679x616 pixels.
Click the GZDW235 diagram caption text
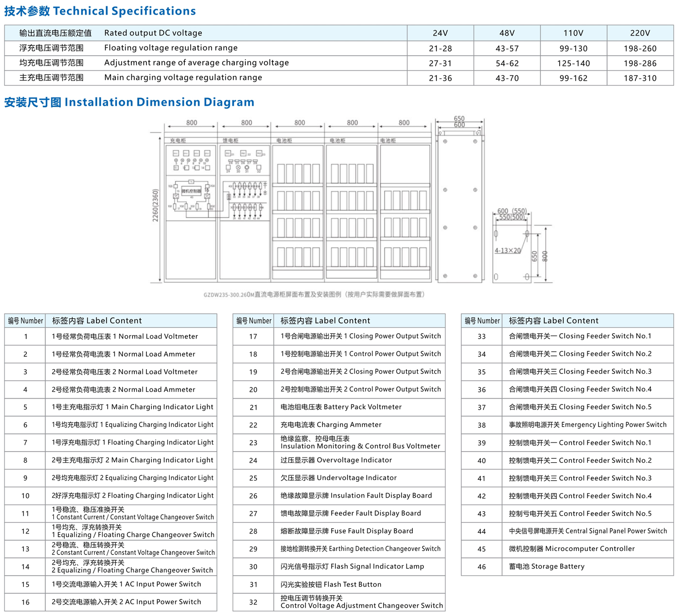[314, 294]
